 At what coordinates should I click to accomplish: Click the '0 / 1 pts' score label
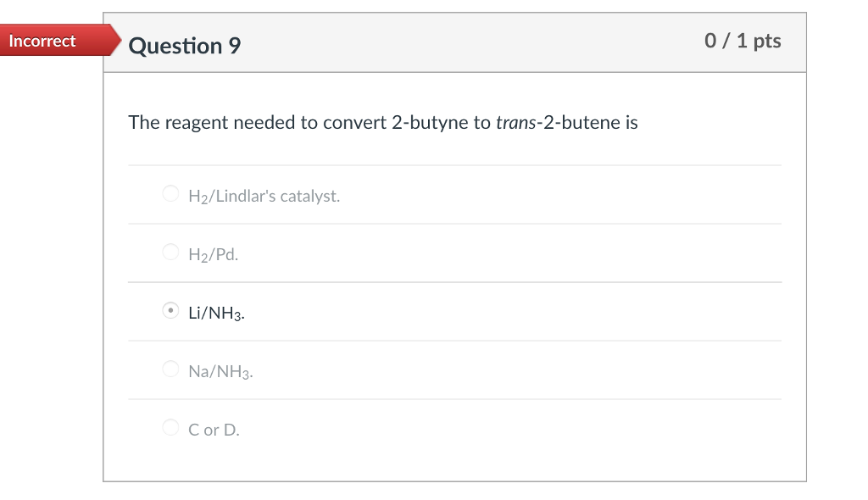click(743, 40)
